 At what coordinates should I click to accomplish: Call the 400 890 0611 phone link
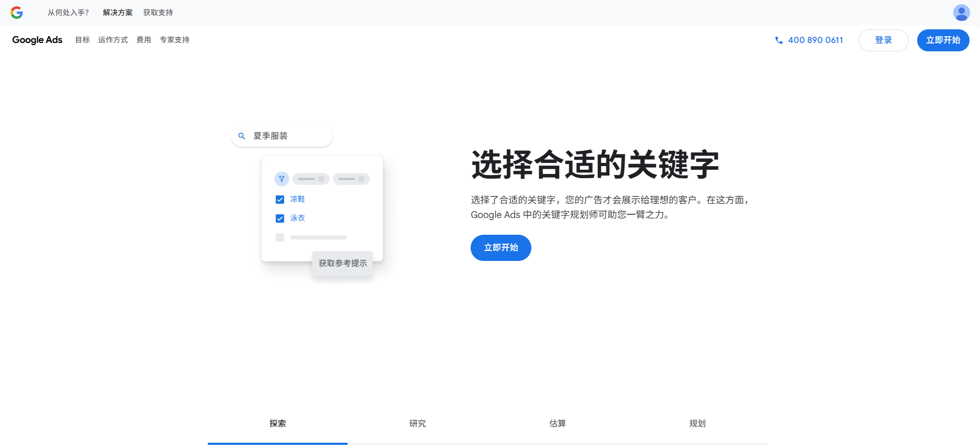816,40
